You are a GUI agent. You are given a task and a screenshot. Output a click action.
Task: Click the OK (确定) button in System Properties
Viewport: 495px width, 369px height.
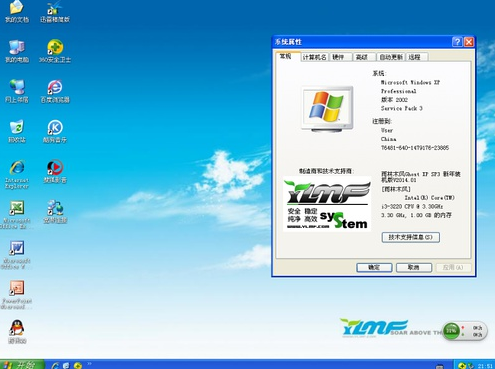374,267
